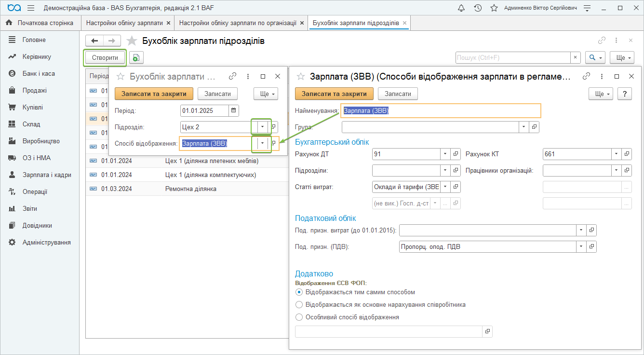Open Зарплата і кадри section

tap(47, 175)
